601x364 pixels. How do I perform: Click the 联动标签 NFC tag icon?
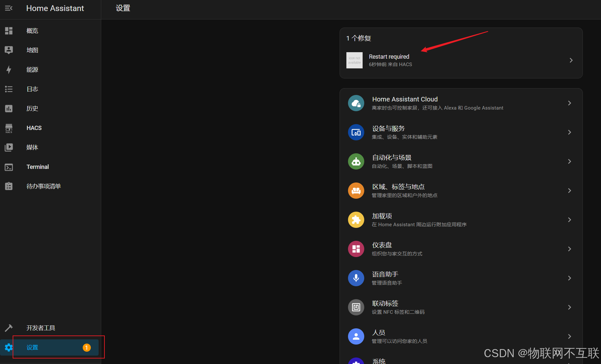tap(356, 307)
